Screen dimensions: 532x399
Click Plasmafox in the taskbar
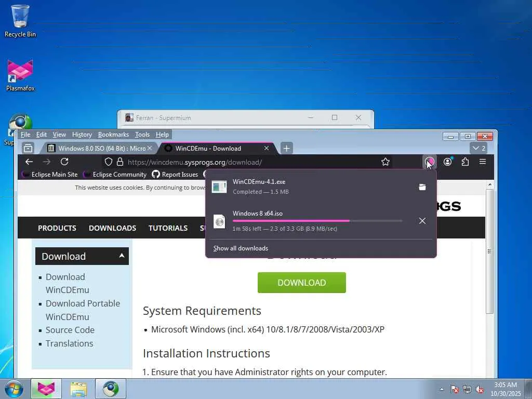tap(46, 389)
